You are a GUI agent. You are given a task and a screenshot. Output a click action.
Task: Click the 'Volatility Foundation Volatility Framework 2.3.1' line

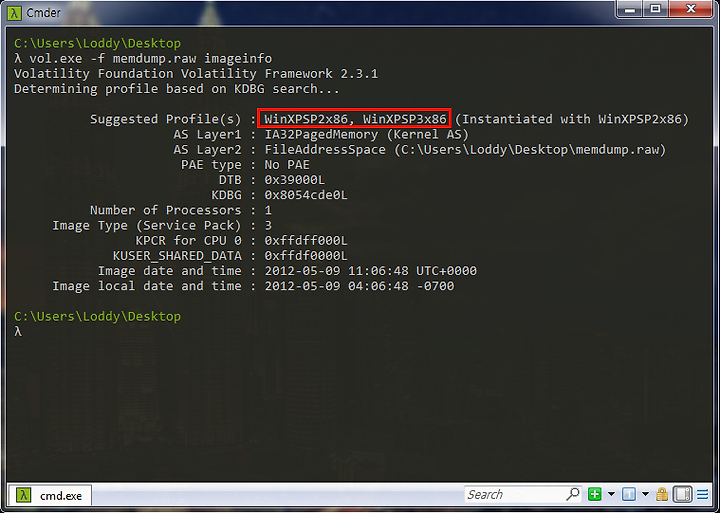point(196,74)
